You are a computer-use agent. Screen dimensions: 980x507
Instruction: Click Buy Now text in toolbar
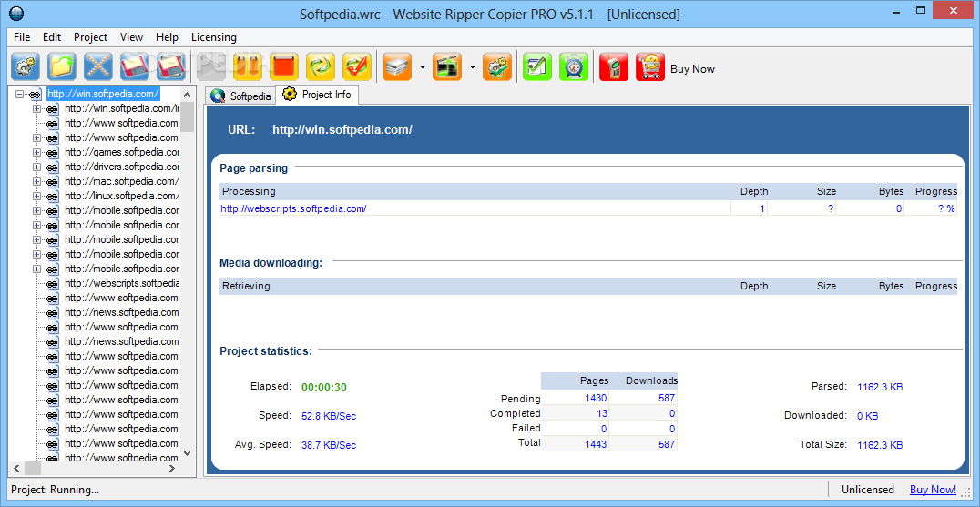(692, 68)
